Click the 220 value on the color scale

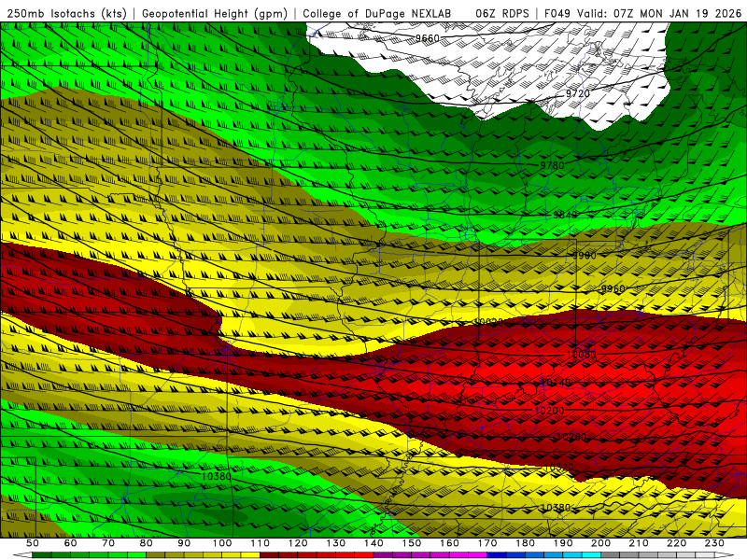(x=676, y=543)
